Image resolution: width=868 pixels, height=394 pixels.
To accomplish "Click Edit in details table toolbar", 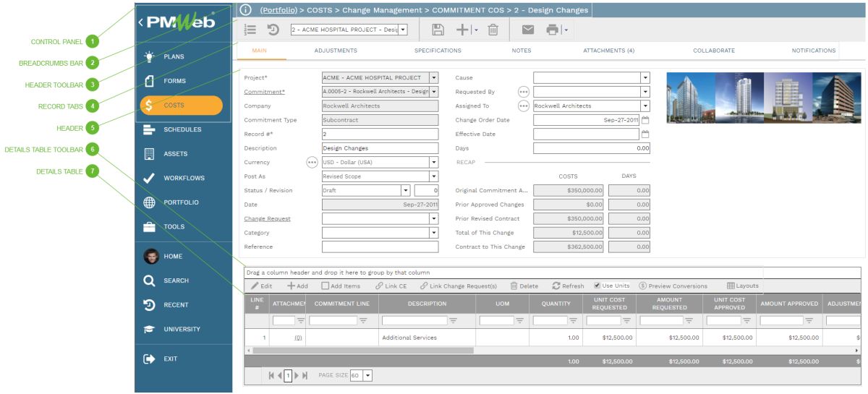I will 262,286.
